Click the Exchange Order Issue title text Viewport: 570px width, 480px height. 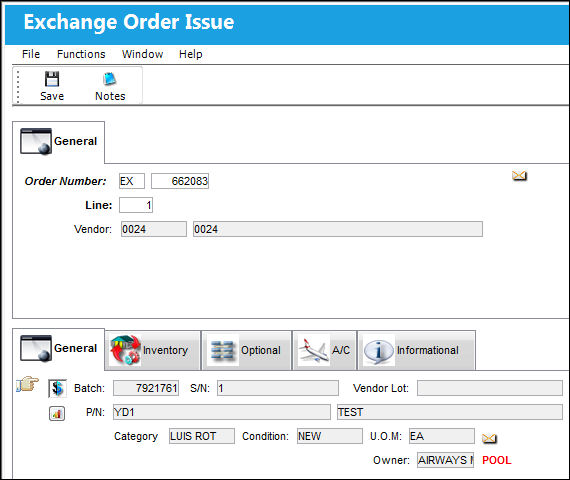pos(129,22)
